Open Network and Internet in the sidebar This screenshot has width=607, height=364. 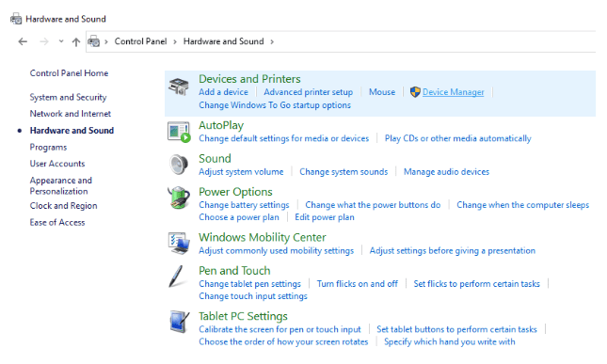coord(71,114)
